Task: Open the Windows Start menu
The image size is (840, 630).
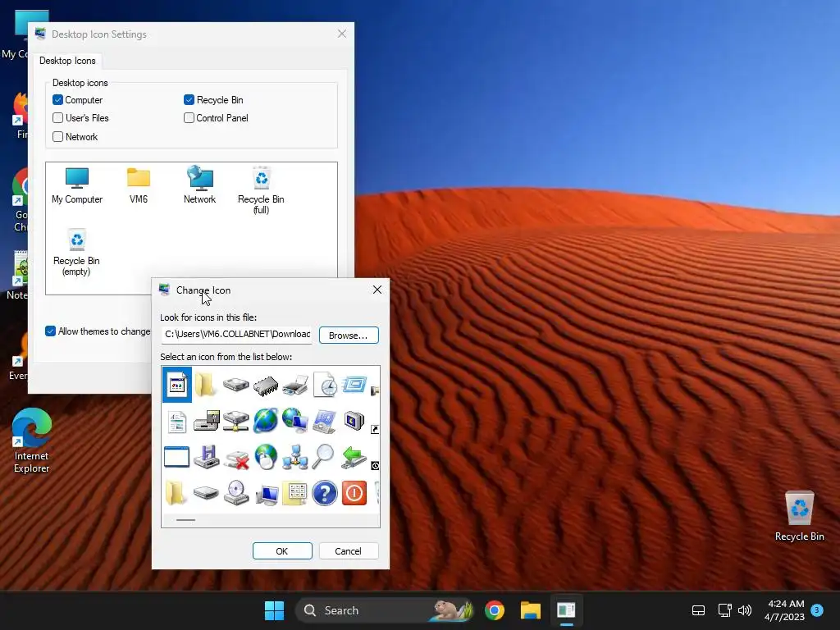Action: [x=274, y=610]
